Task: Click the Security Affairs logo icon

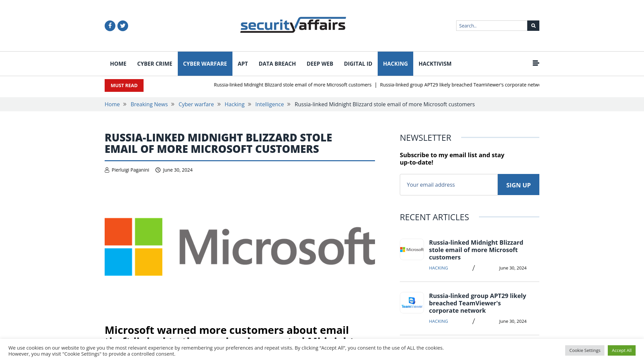Action: click(x=293, y=25)
